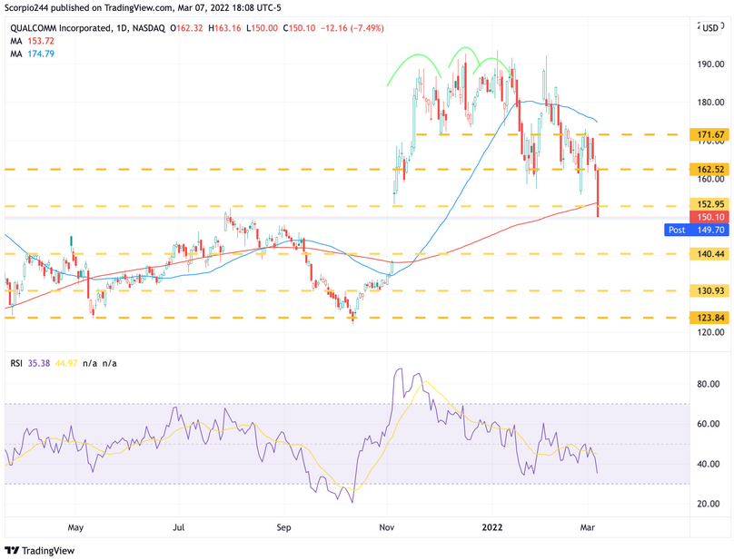
Task: Click the 190.00 price axis label
Action: click(x=710, y=64)
